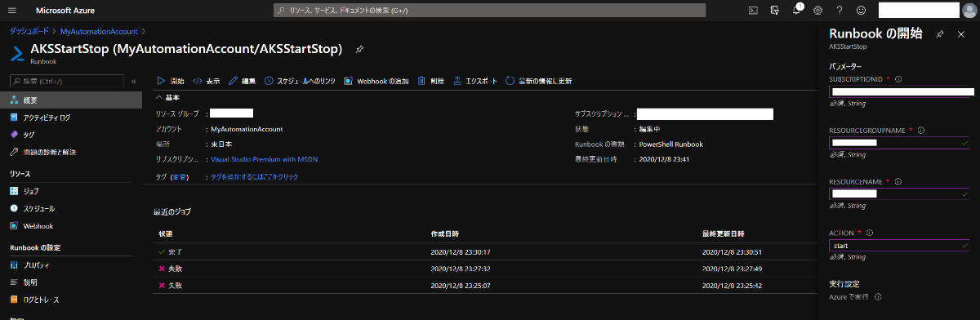View notifications bell icon
The image size is (980, 320).
point(796,11)
